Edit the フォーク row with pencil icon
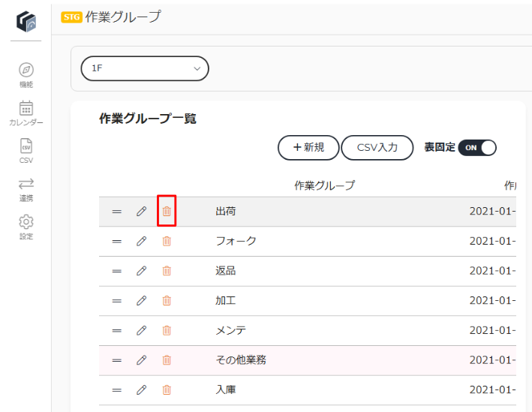 point(142,241)
